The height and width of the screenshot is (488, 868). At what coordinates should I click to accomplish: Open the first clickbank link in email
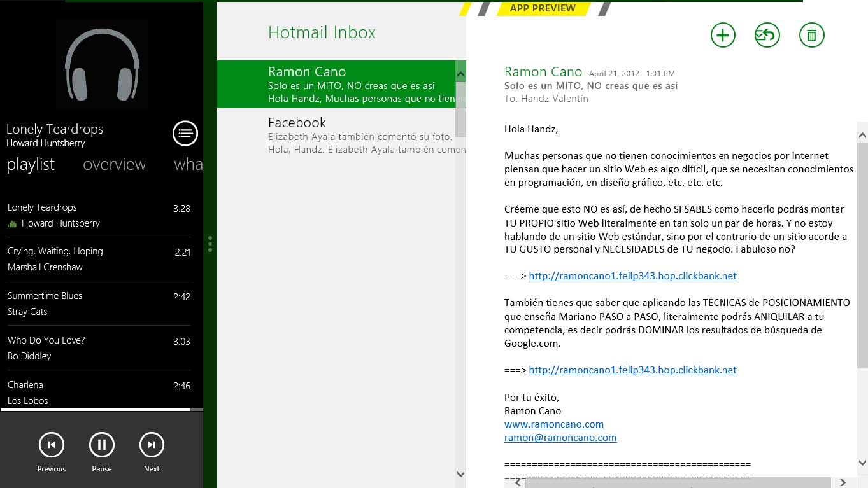[x=632, y=276]
